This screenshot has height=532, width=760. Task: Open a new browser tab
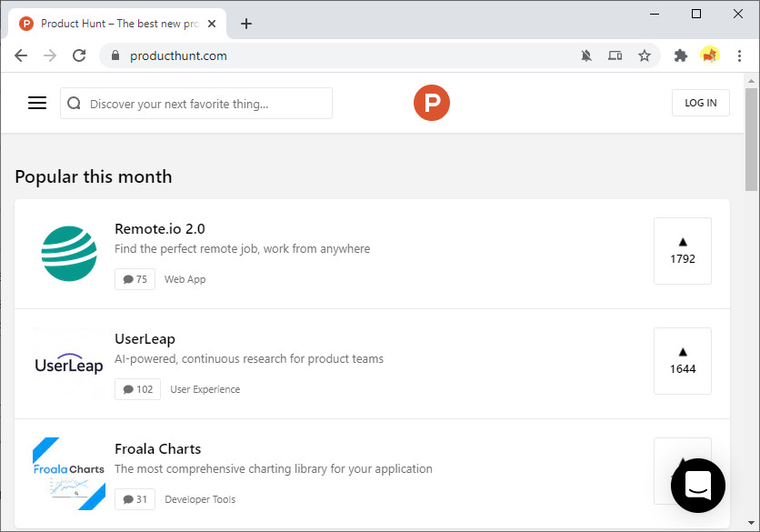pos(246,24)
